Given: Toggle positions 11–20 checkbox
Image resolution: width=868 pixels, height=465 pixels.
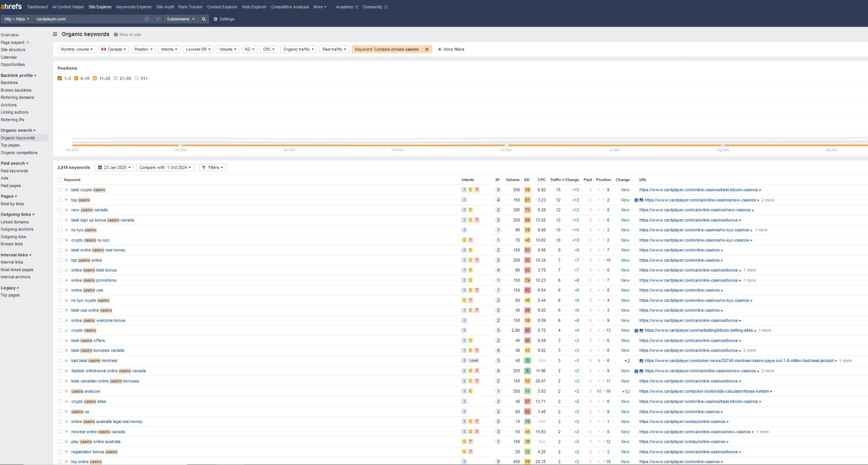Looking at the screenshot, I should 95,78.
